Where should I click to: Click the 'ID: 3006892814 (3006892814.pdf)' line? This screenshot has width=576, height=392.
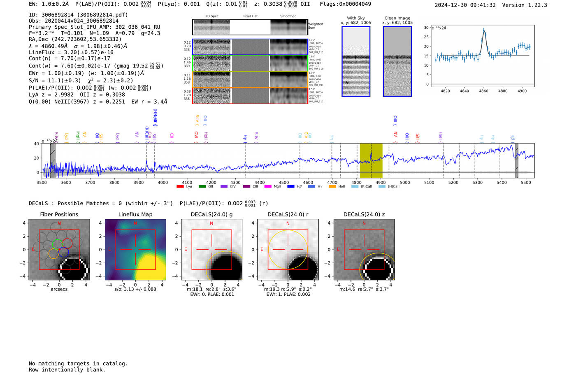click(x=78, y=15)
